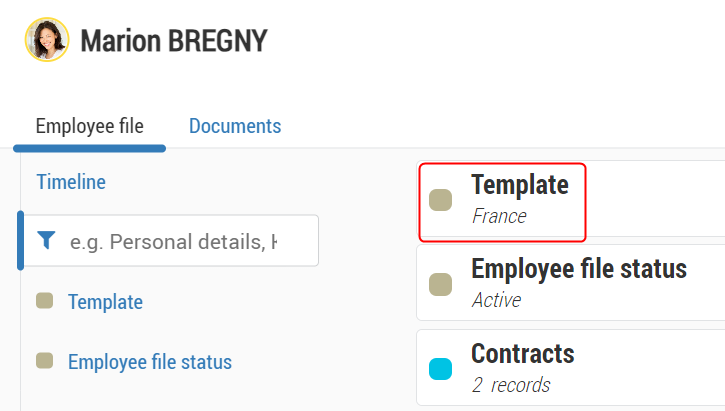Select the France template value

499,216
